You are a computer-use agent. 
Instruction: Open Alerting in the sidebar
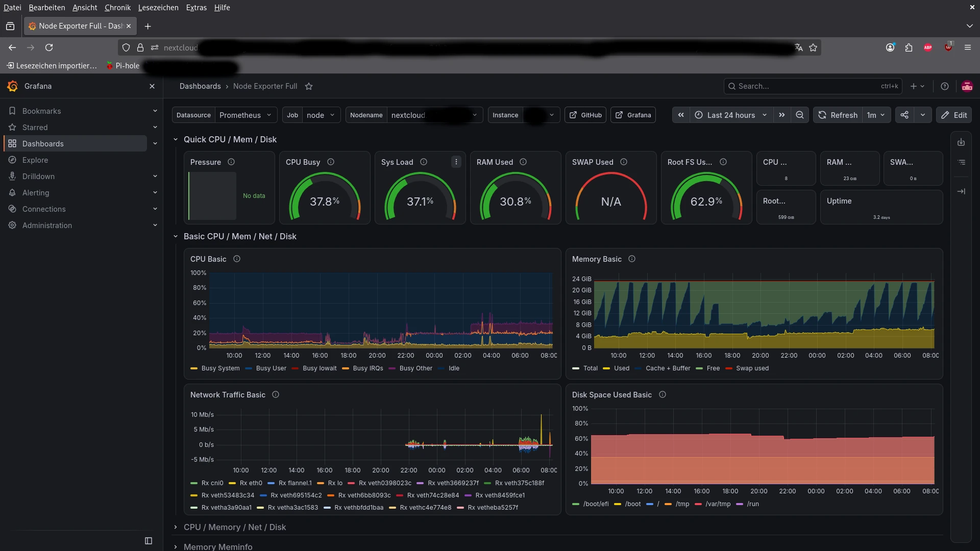point(36,192)
